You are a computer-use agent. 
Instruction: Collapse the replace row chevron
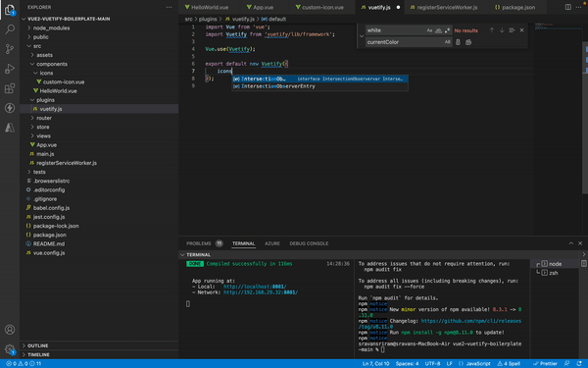362,36
